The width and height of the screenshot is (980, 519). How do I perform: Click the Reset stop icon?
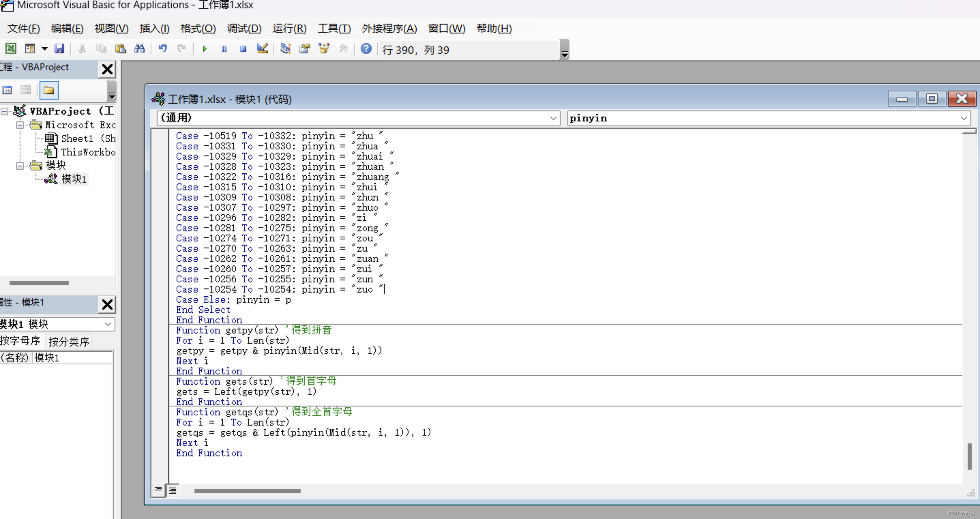243,49
